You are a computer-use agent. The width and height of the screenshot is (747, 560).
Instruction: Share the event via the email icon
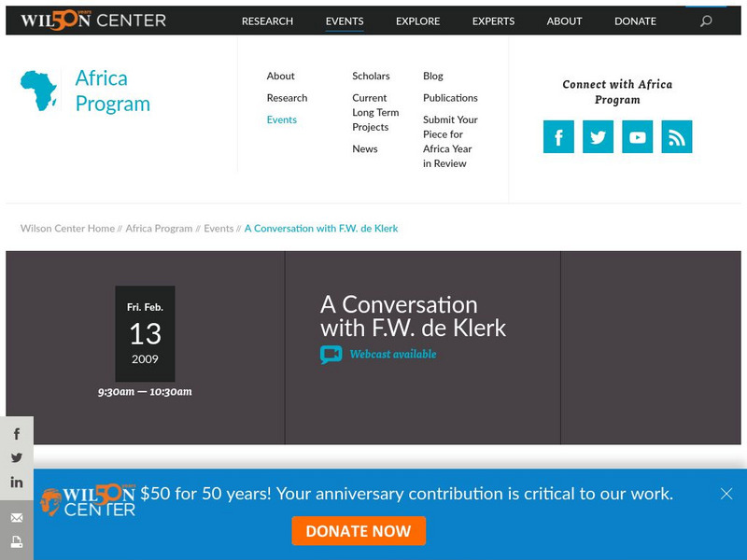[x=16, y=519]
